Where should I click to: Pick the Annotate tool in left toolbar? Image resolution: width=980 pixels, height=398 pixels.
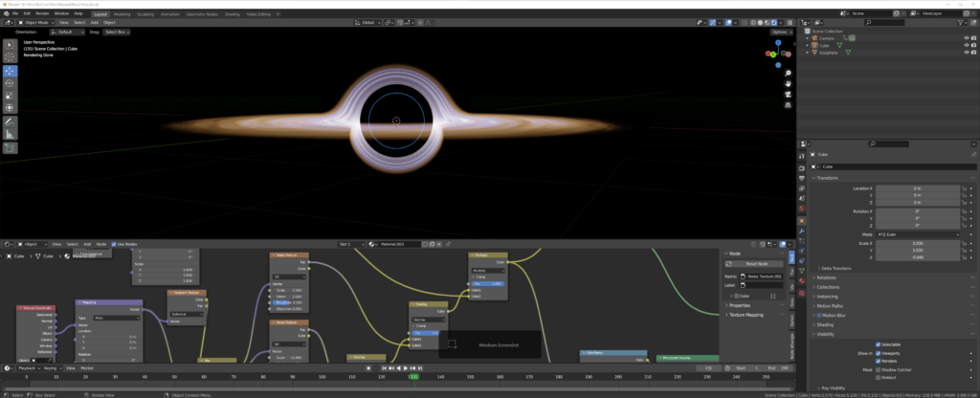point(10,122)
